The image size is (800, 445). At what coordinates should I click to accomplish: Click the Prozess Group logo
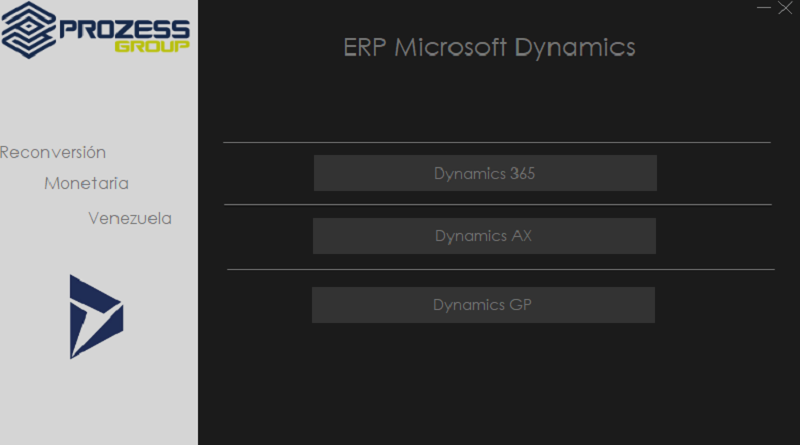pos(95,30)
